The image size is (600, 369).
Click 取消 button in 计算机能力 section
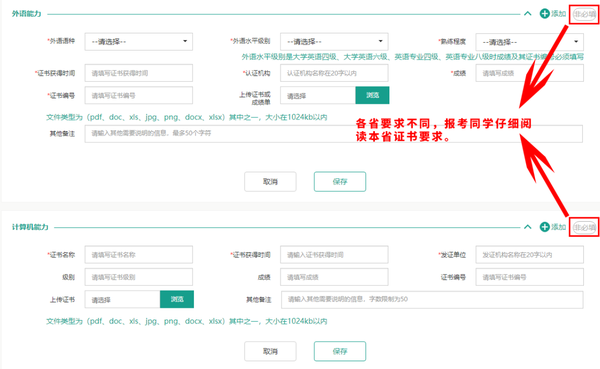(x=270, y=351)
